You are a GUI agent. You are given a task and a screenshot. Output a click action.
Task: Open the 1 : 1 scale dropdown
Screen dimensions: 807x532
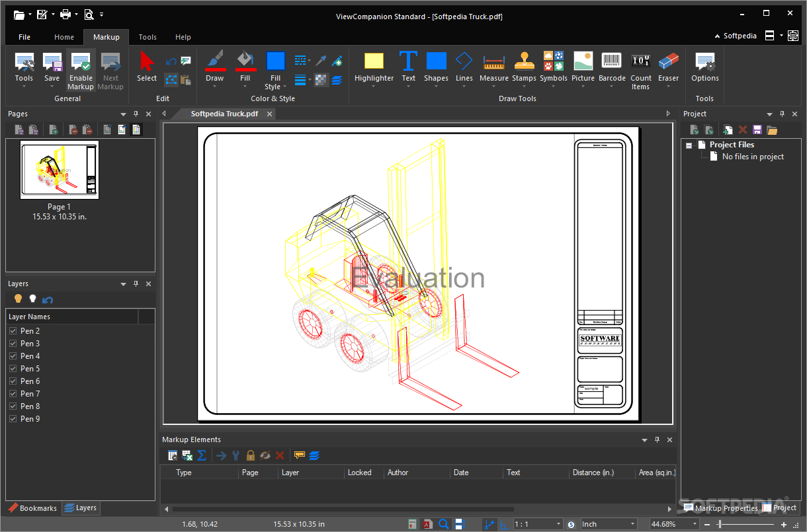558,524
